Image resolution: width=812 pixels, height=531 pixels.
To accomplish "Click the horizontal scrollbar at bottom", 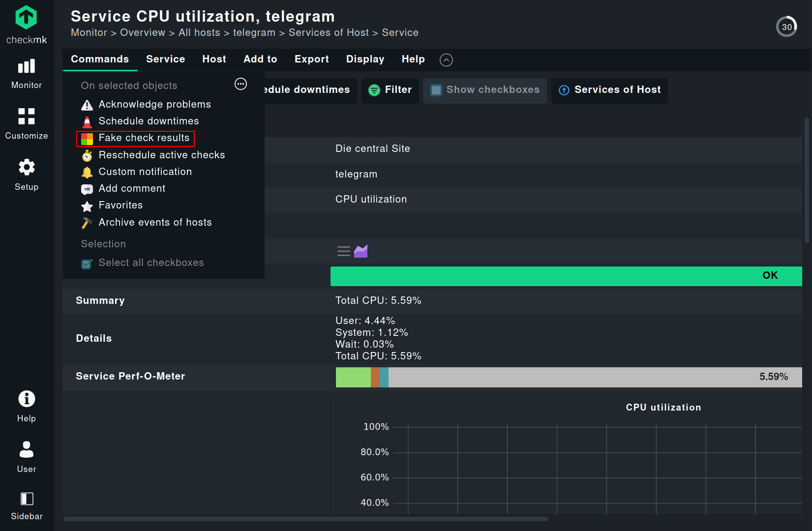I will coord(305,519).
